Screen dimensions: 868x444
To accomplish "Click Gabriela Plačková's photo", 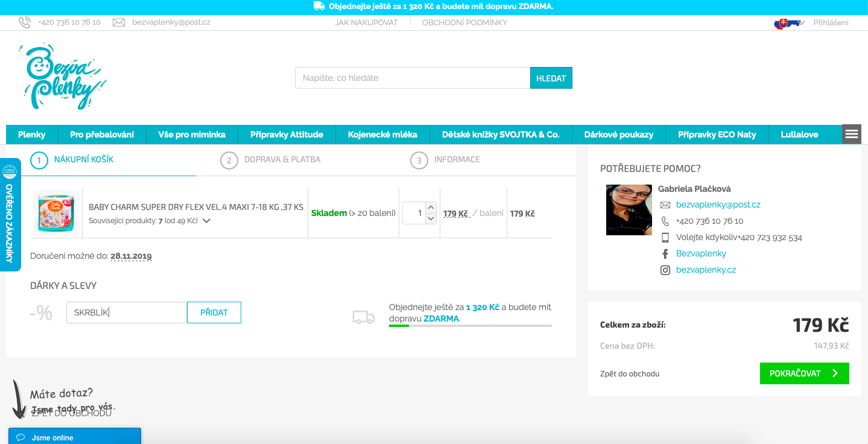I will (x=629, y=210).
